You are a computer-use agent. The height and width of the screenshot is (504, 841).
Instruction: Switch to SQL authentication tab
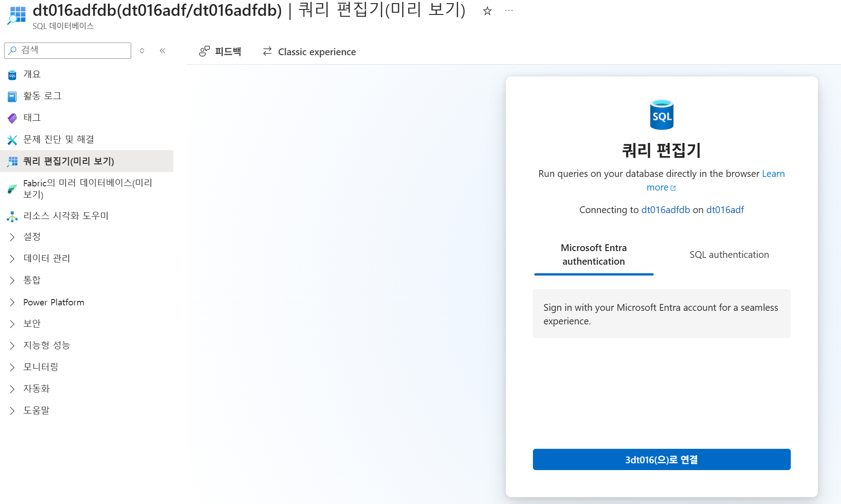click(729, 255)
